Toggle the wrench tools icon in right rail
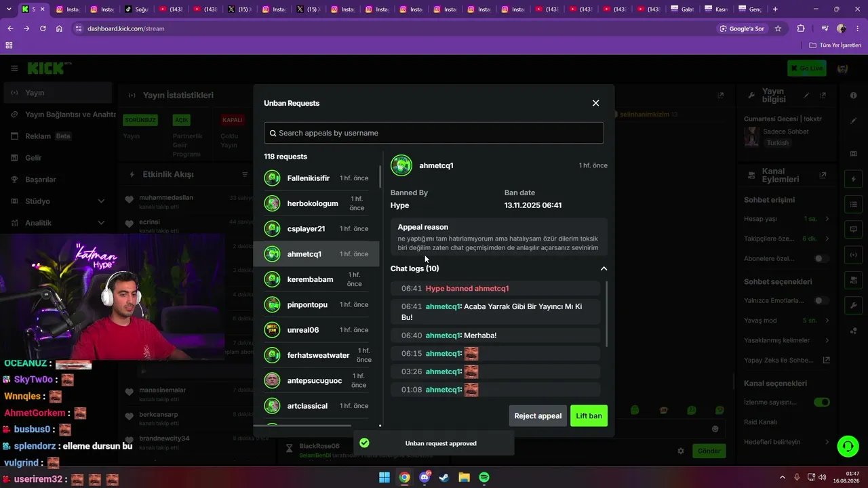The width and height of the screenshot is (868, 488). tap(853, 306)
